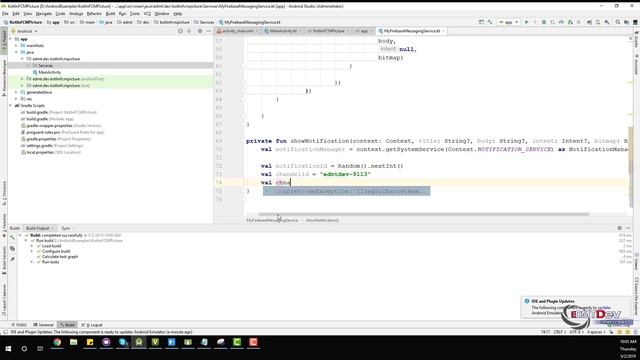Expand the Gradle Scripts node
The height and width of the screenshot is (360, 640).
pyautogui.click(x=11, y=106)
